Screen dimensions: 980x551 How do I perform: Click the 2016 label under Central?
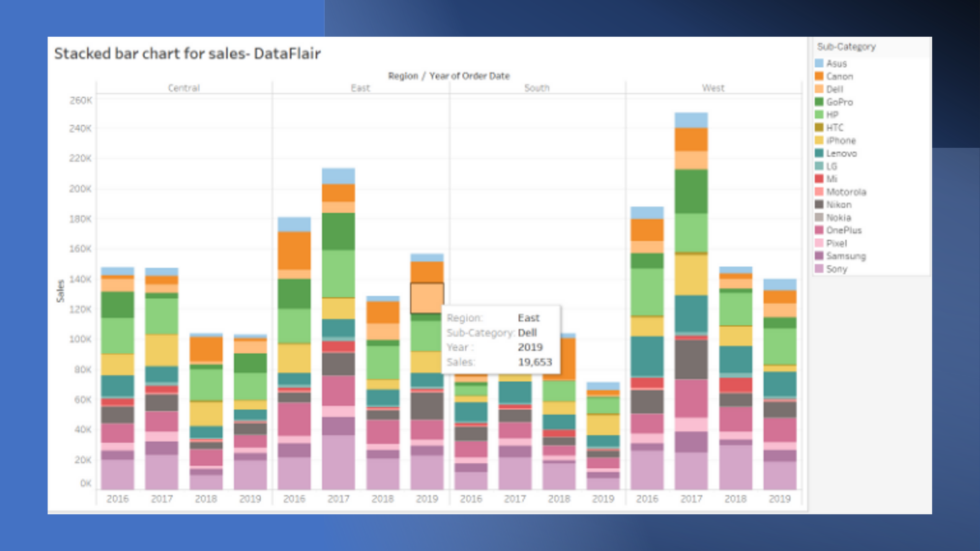coord(118,499)
